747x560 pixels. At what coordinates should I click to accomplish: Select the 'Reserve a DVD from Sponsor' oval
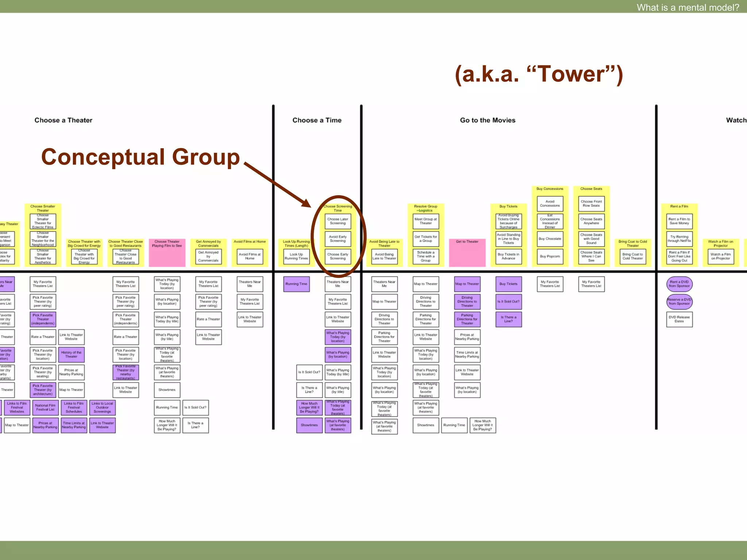click(x=679, y=302)
